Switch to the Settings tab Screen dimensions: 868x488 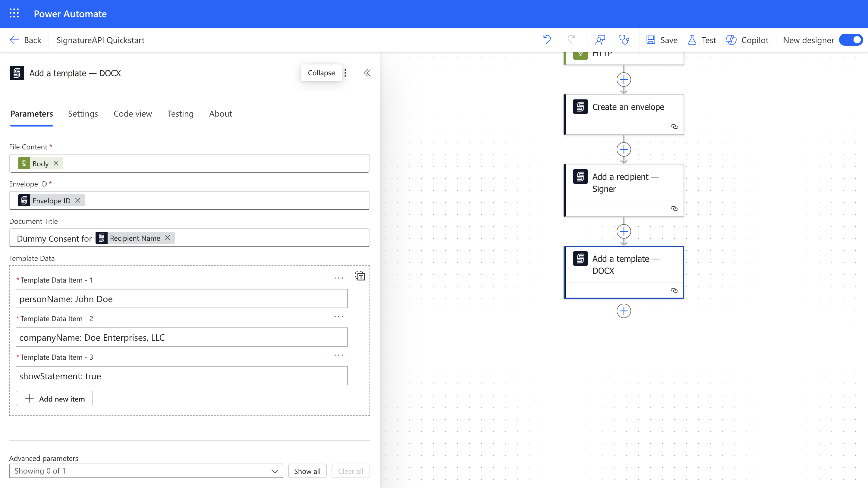pyautogui.click(x=83, y=114)
